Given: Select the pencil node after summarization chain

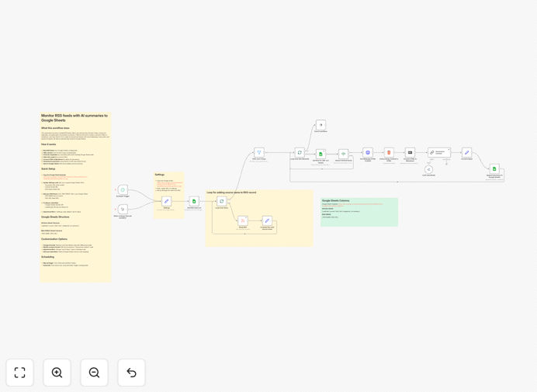Looking at the screenshot, I should pyautogui.click(x=466, y=152).
